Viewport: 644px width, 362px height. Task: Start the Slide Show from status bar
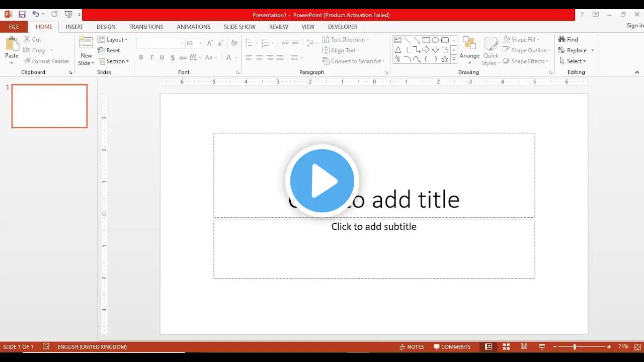point(542,347)
